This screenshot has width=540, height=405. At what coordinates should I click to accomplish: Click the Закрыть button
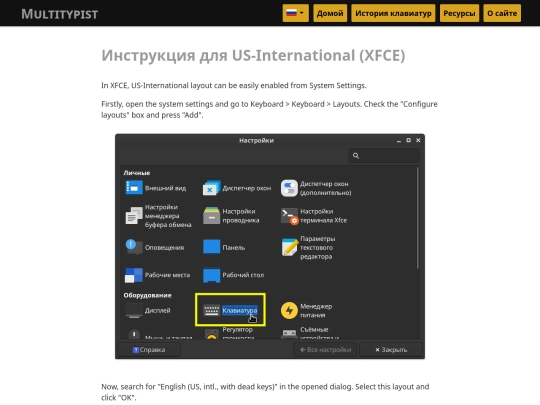391,350
